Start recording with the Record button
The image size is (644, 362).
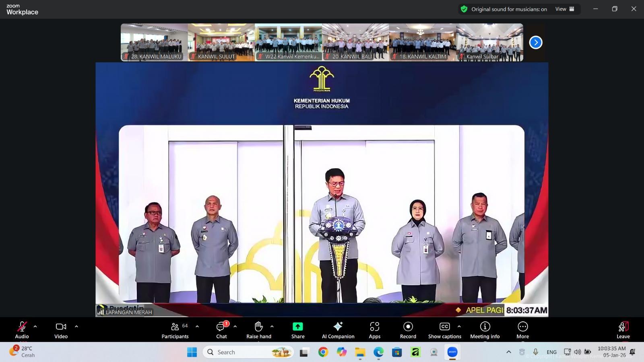408,330
